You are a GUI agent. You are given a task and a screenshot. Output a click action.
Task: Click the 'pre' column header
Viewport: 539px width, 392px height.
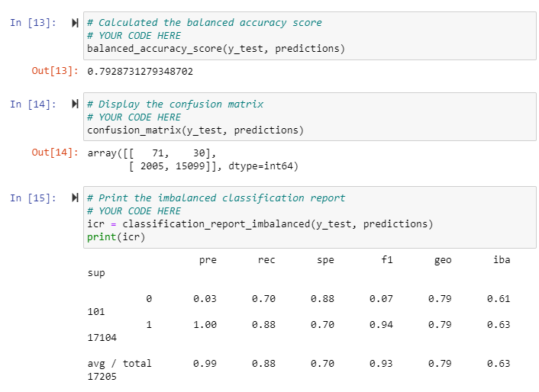[x=208, y=260]
